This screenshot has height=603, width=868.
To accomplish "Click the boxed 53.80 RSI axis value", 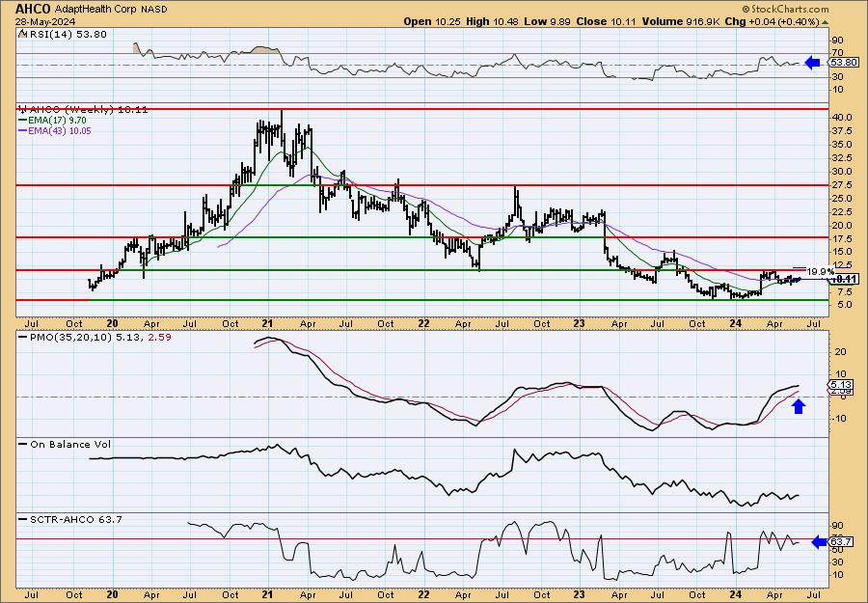I will tap(843, 63).
